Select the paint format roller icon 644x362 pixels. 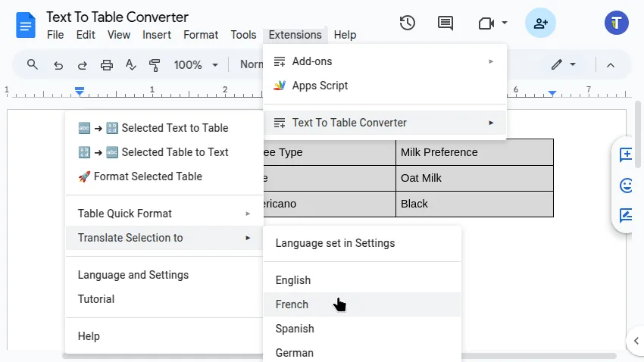[155, 65]
